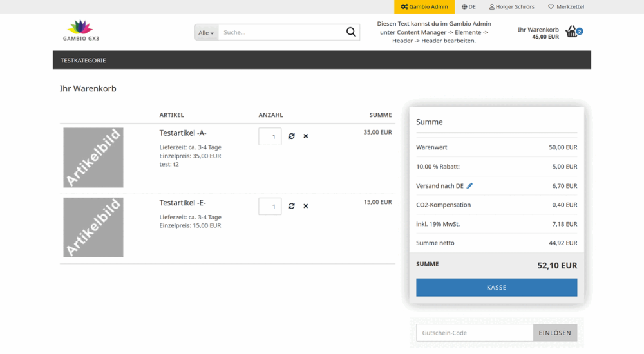The height and width of the screenshot is (354, 644).
Task: Click the Warenwert 50,00 EUR value
Action: (563, 147)
